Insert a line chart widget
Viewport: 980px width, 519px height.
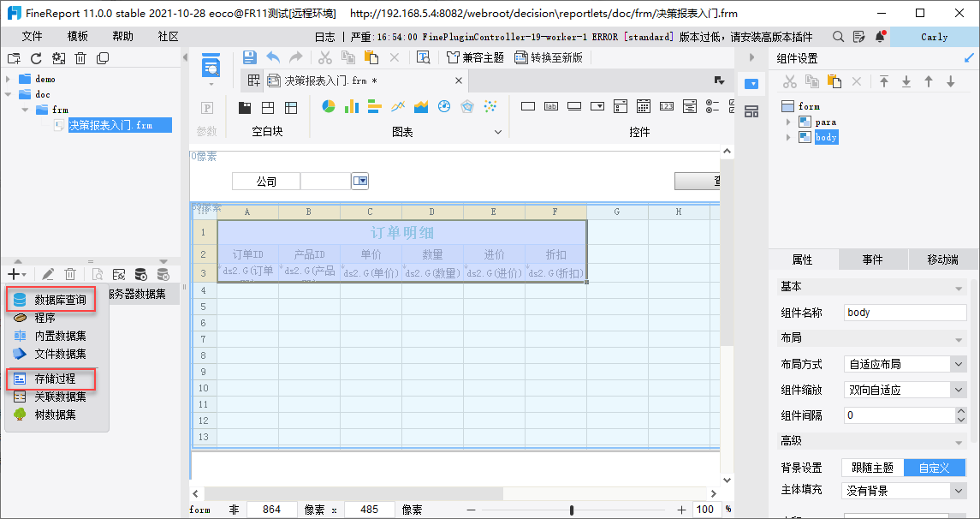click(398, 107)
